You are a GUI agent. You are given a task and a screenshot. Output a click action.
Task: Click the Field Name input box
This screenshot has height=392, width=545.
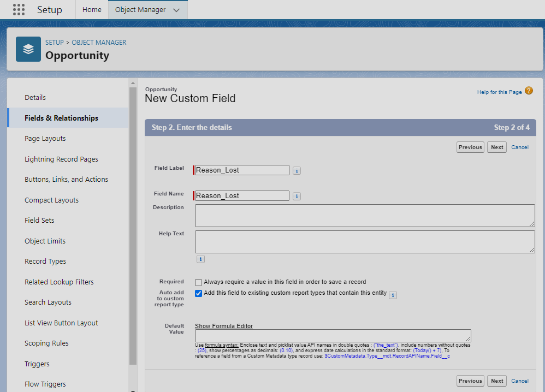(242, 195)
